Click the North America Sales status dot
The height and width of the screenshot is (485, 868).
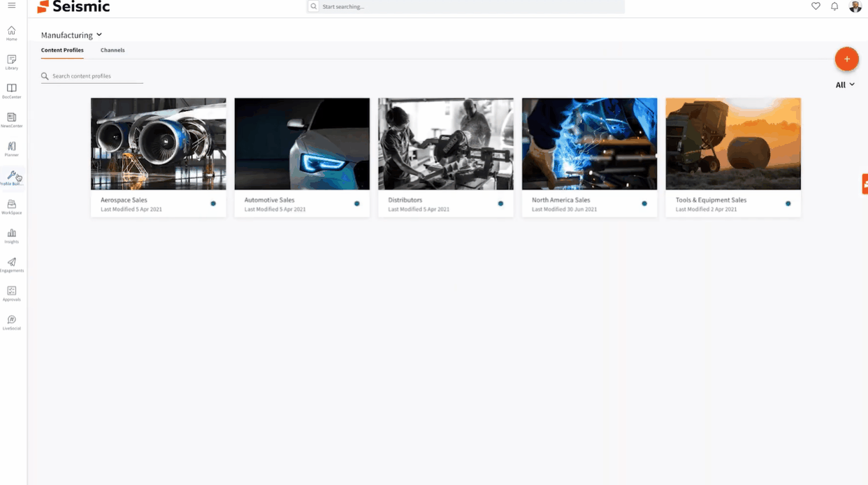[x=644, y=203]
